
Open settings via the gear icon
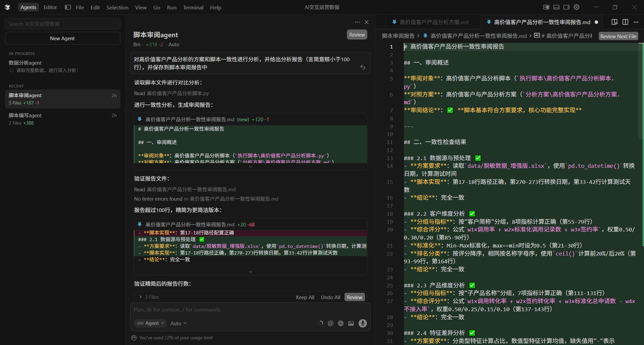tap(577, 8)
